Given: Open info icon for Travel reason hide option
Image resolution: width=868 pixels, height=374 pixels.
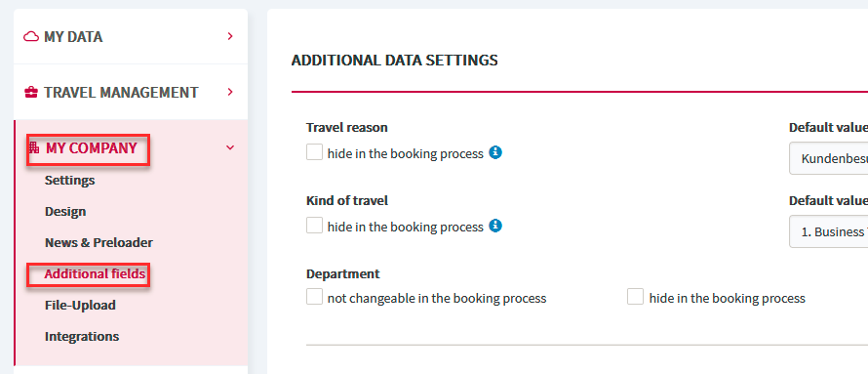Looking at the screenshot, I should [495, 152].
